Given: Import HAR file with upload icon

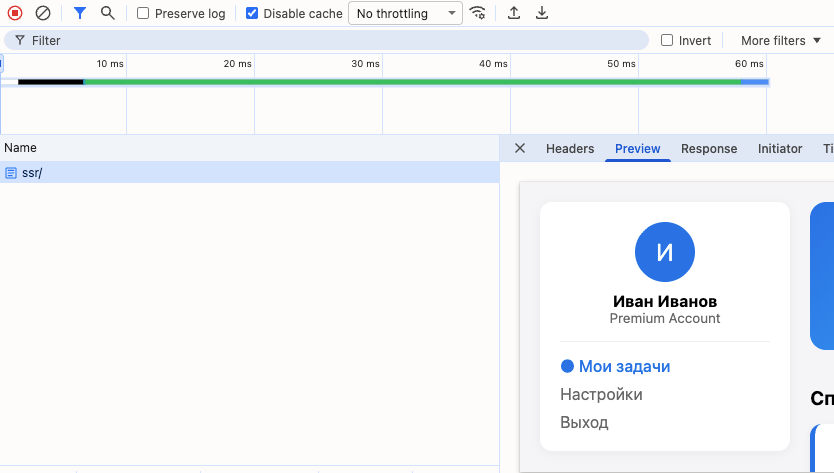Looking at the screenshot, I should 514,13.
